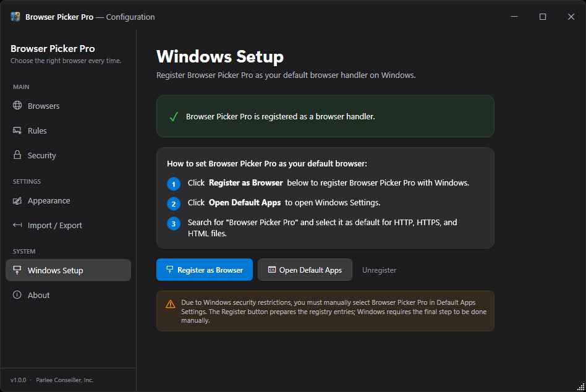The height and width of the screenshot is (392, 586).
Task: Click the Import / Export arrow icon
Action: coord(17,225)
